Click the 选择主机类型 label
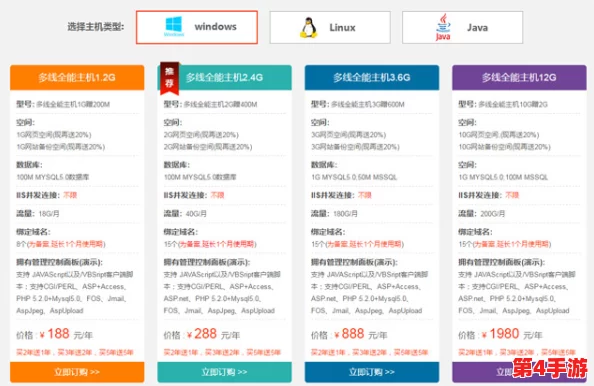Image resolution: width=594 pixels, height=386 pixels. coord(95,27)
